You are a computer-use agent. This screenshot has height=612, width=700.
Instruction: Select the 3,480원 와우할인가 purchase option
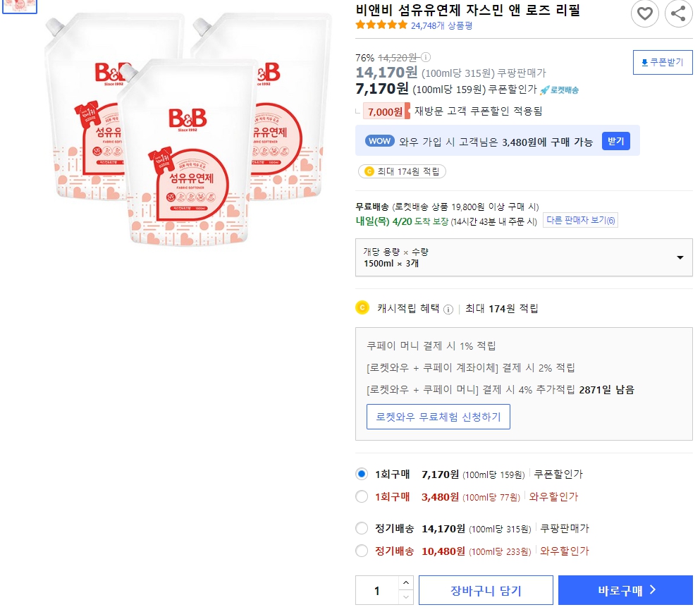point(362,497)
